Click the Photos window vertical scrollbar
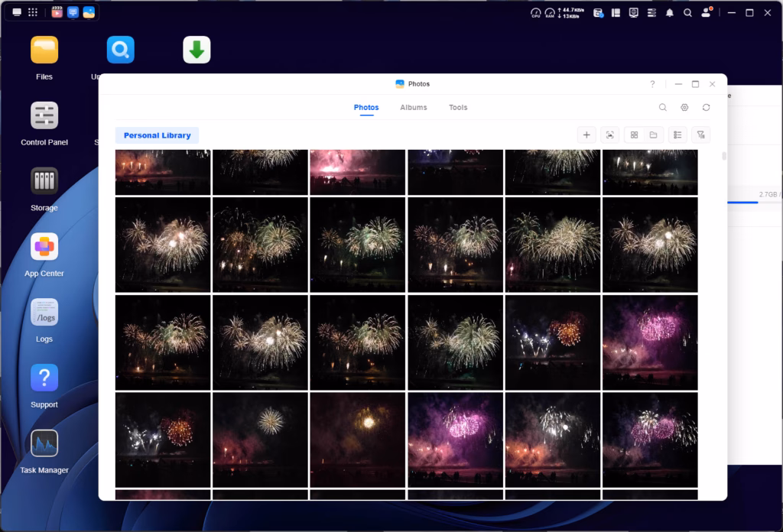783x532 pixels. click(724, 157)
